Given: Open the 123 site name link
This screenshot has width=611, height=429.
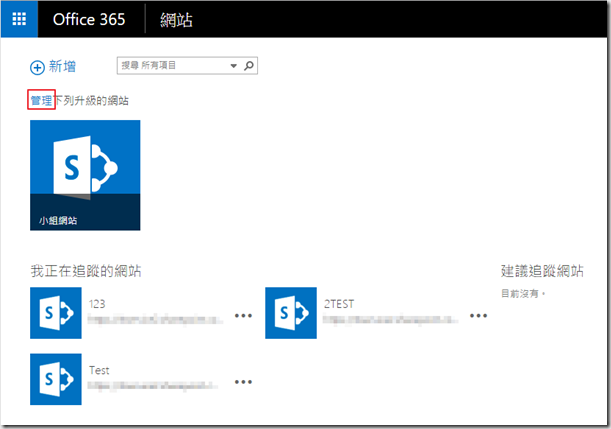Looking at the screenshot, I should tap(98, 304).
